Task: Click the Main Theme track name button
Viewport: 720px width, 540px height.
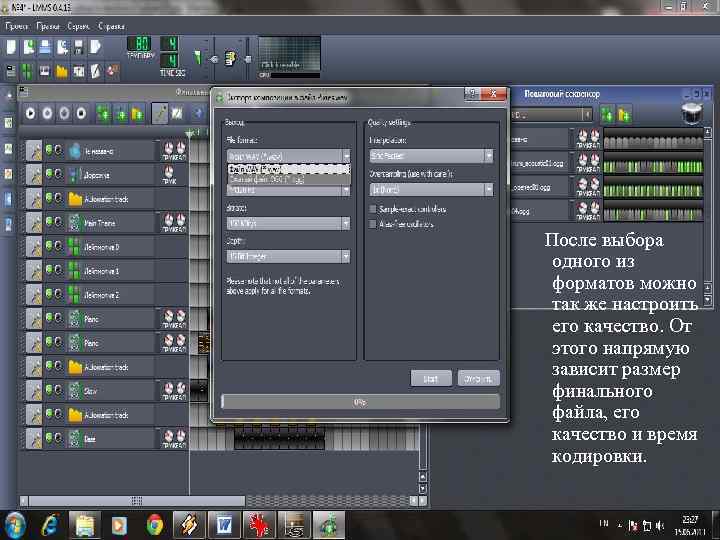Action: [x=111, y=223]
